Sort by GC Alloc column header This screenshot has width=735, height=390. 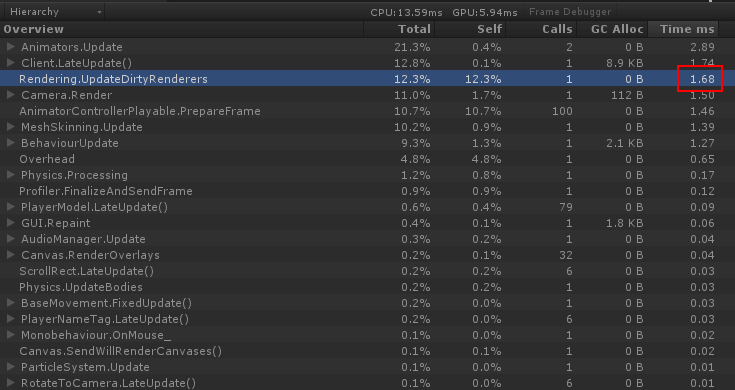point(613,29)
